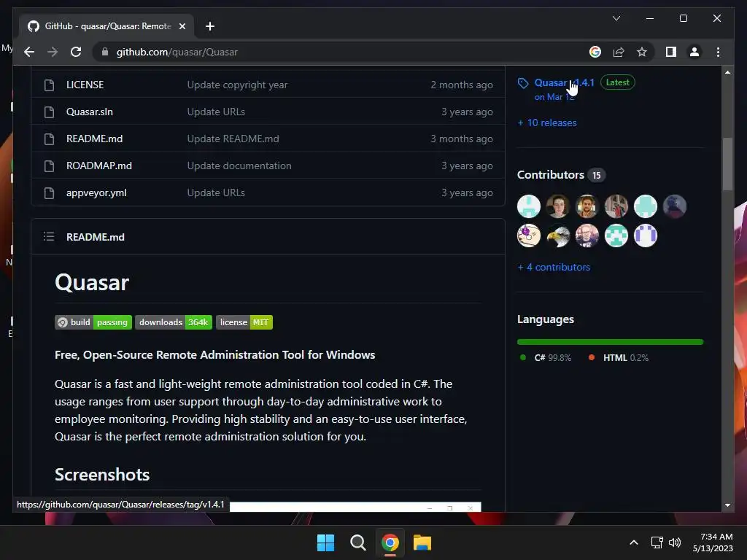Image resolution: width=747 pixels, height=560 pixels.
Task: Bookmark this page with the star
Action: point(642,52)
